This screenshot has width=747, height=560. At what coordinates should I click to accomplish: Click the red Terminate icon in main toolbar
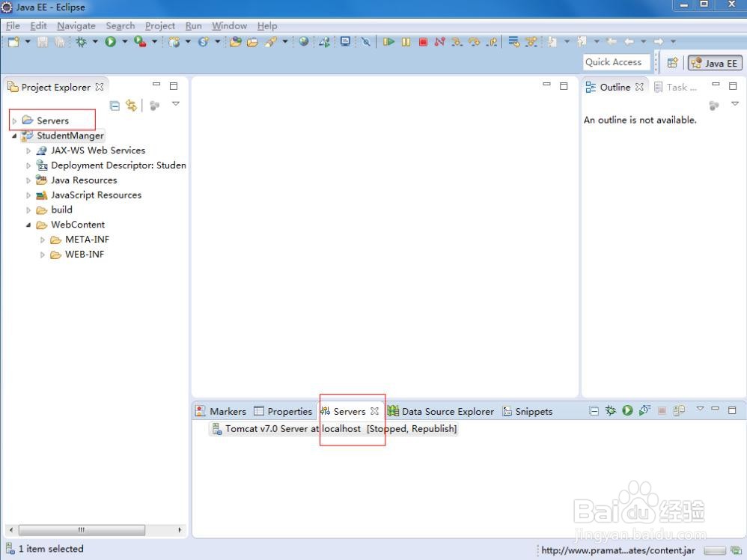point(423,42)
